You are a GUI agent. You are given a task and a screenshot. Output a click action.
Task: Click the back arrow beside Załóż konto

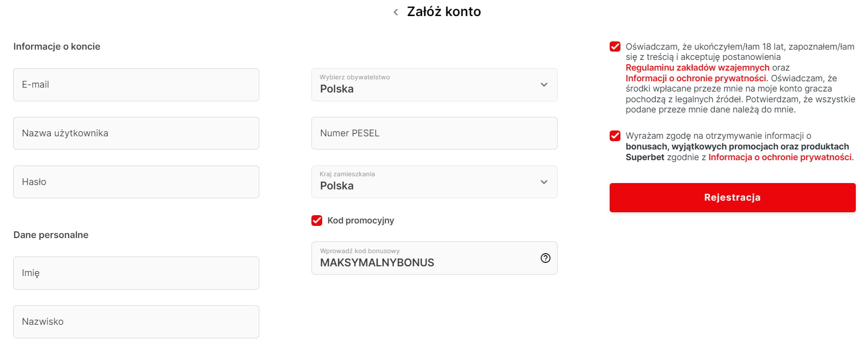396,12
